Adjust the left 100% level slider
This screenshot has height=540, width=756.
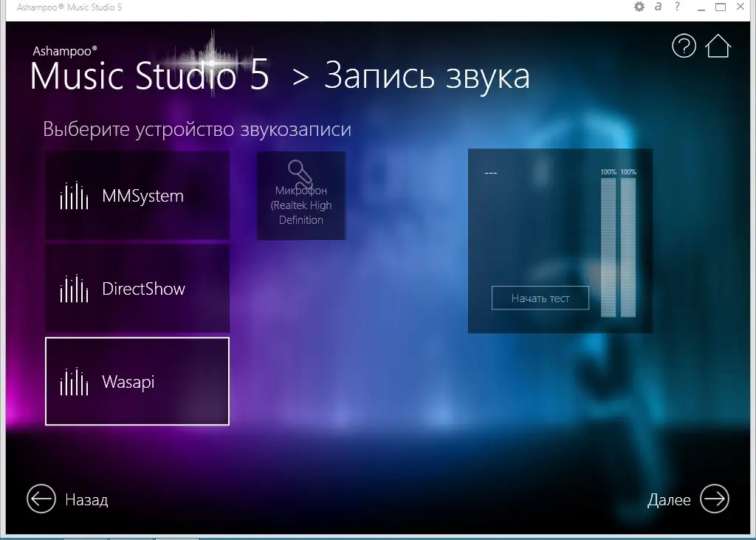coord(608,247)
